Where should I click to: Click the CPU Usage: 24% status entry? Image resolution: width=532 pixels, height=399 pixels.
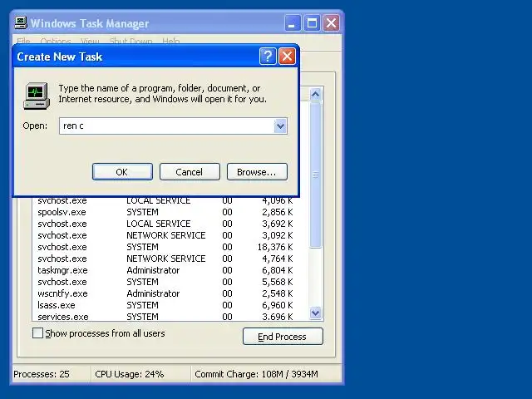pos(130,374)
